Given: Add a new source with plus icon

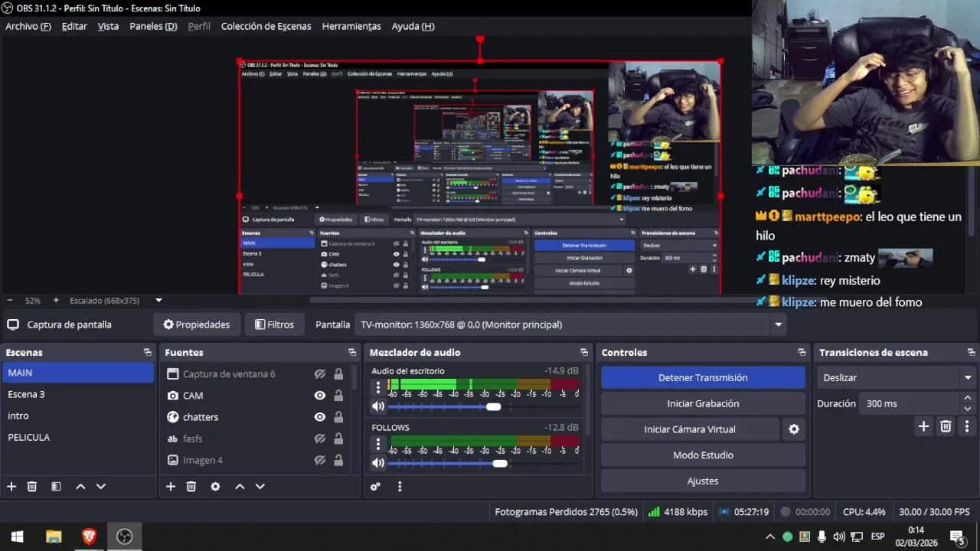Looking at the screenshot, I should (x=171, y=487).
